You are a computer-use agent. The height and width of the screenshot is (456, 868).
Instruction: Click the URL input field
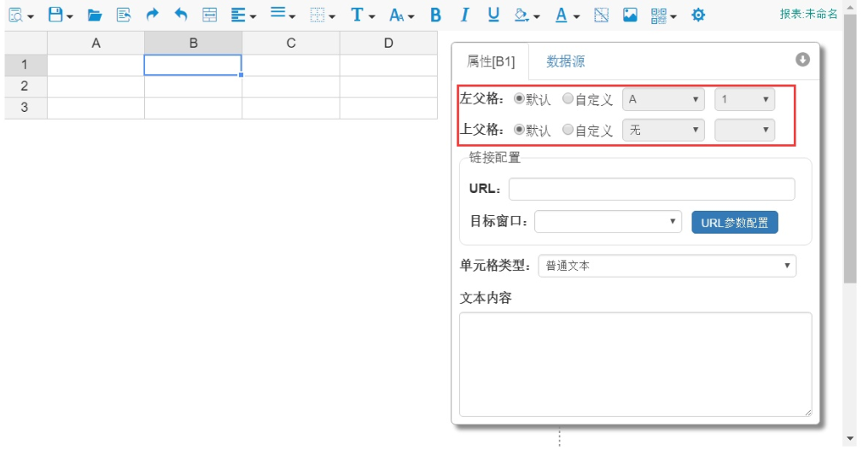(651, 189)
